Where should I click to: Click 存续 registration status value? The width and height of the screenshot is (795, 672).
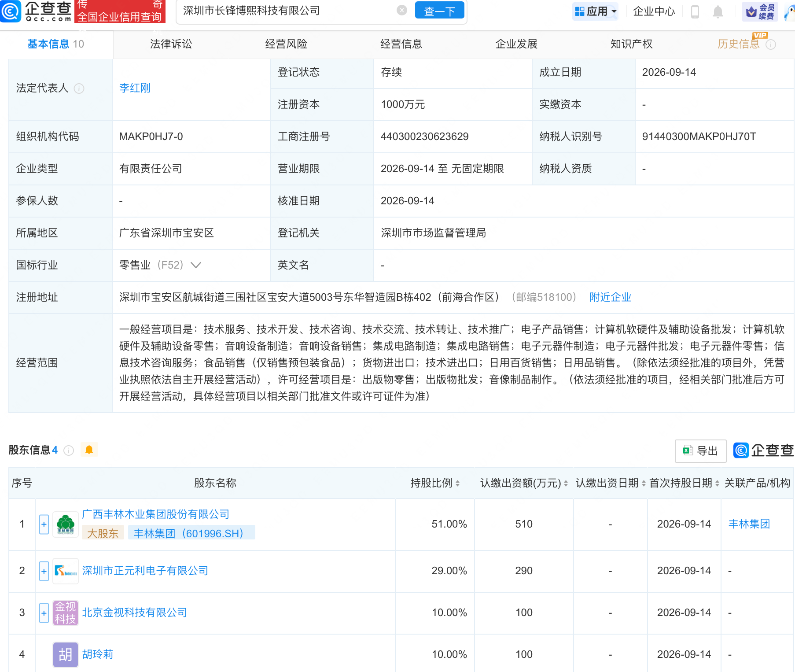(x=391, y=72)
